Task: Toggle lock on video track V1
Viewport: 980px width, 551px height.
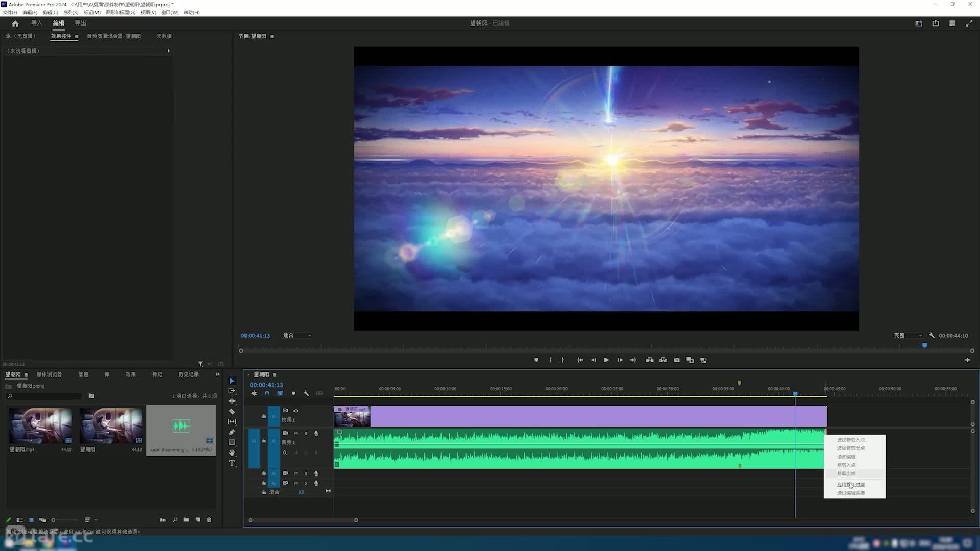Action: [x=264, y=416]
